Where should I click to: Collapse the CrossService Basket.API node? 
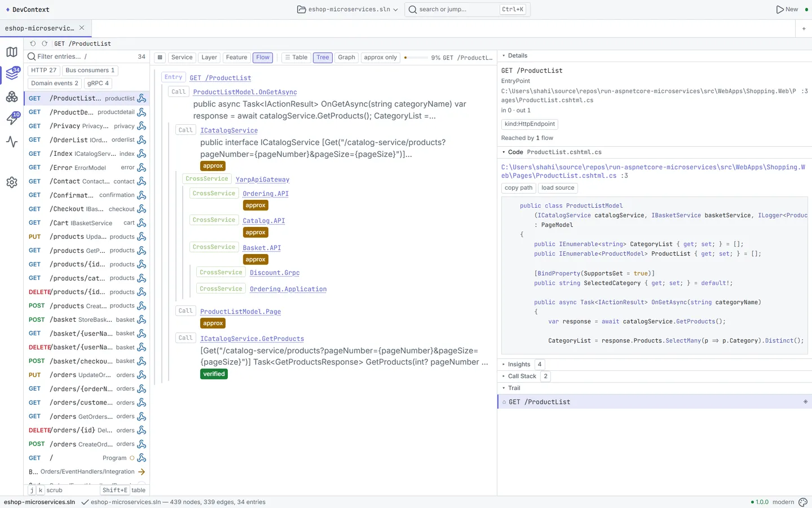pyautogui.click(x=214, y=247)
